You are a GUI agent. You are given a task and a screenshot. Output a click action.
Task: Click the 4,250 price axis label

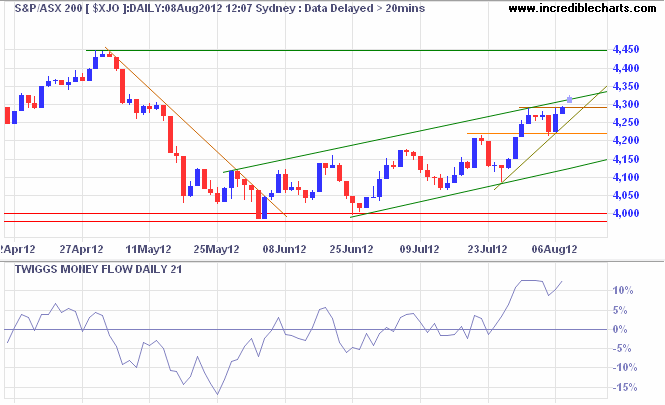tap(626, 123)
